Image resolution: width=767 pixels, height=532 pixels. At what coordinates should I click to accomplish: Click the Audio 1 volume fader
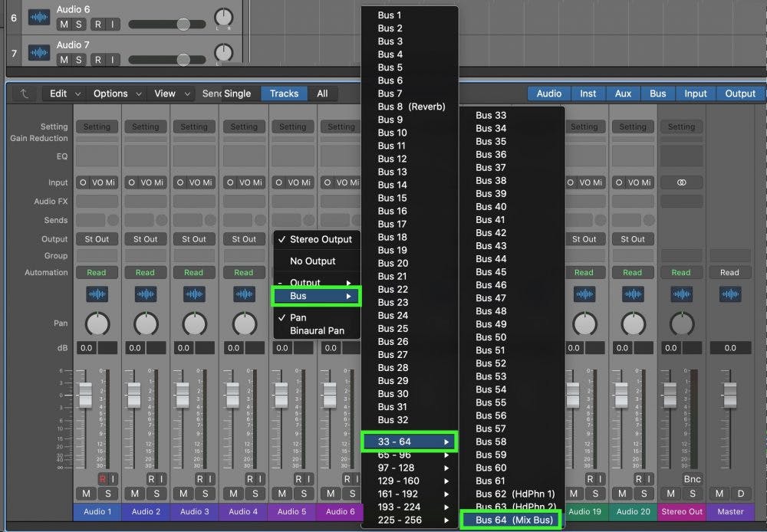pyautogui.click(x=85, y=394)
